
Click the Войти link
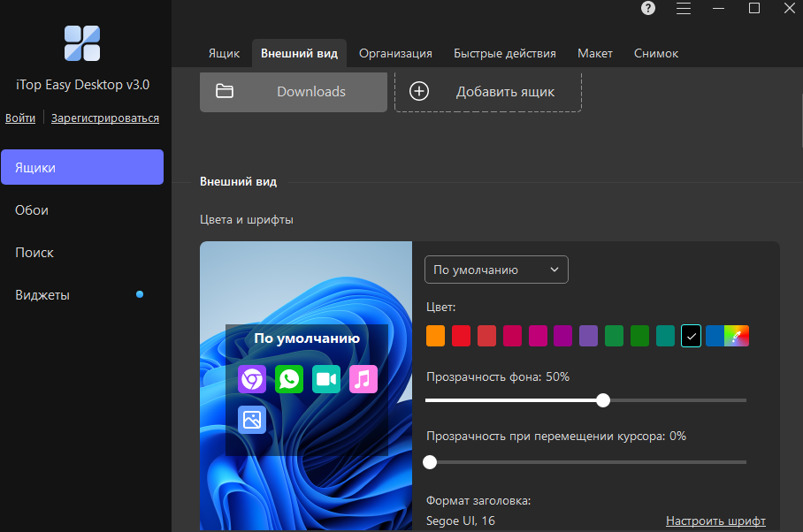20,118
